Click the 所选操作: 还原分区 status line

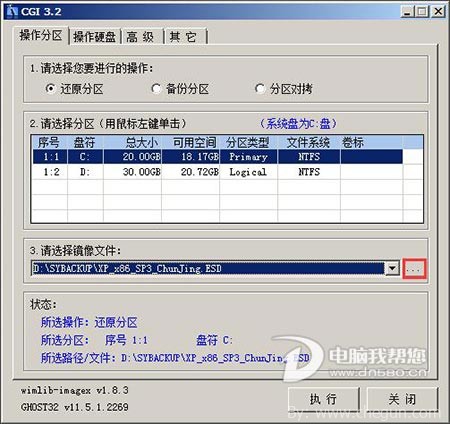[89, 322]
